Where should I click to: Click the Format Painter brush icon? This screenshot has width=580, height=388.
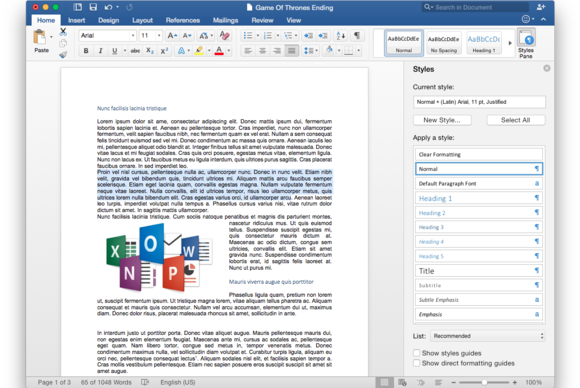(63, 55)
